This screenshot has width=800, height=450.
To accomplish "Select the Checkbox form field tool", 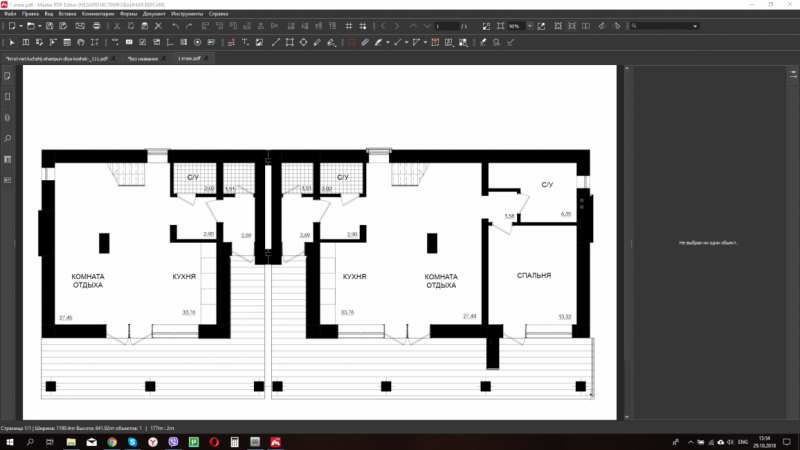I will 142,42.
